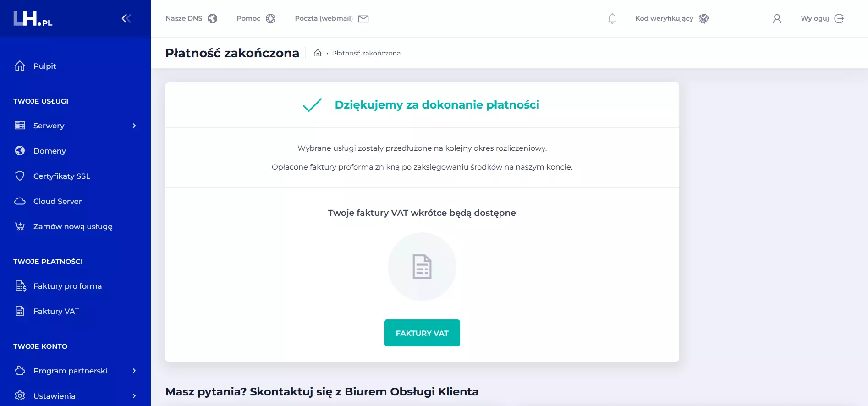868x406 pixels.
Task: Click the fingerprint icon for verification code
Action: point(703,18)
